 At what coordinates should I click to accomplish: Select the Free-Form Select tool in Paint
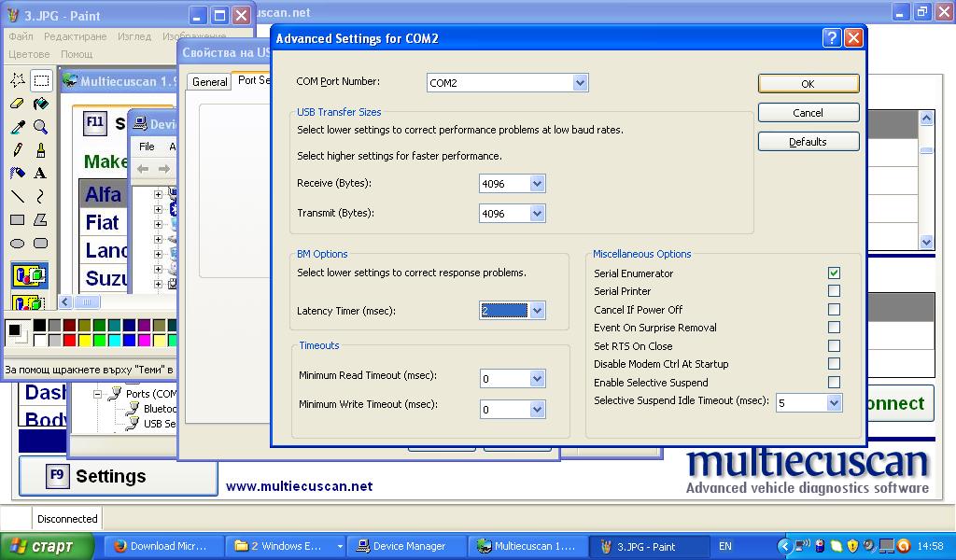[x=18, y=80]
